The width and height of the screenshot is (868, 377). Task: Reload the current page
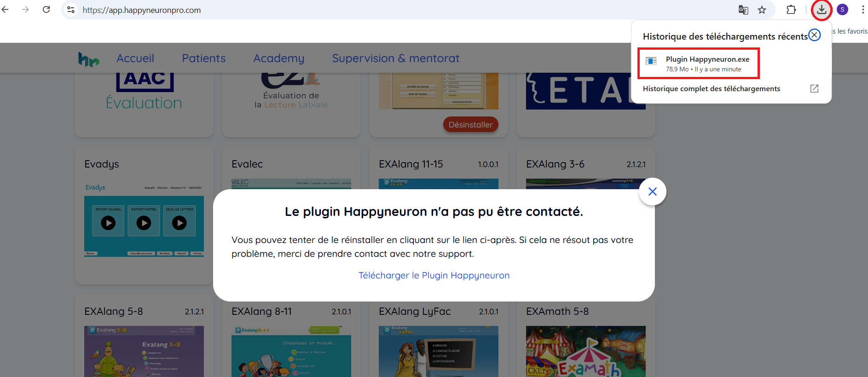46,10
